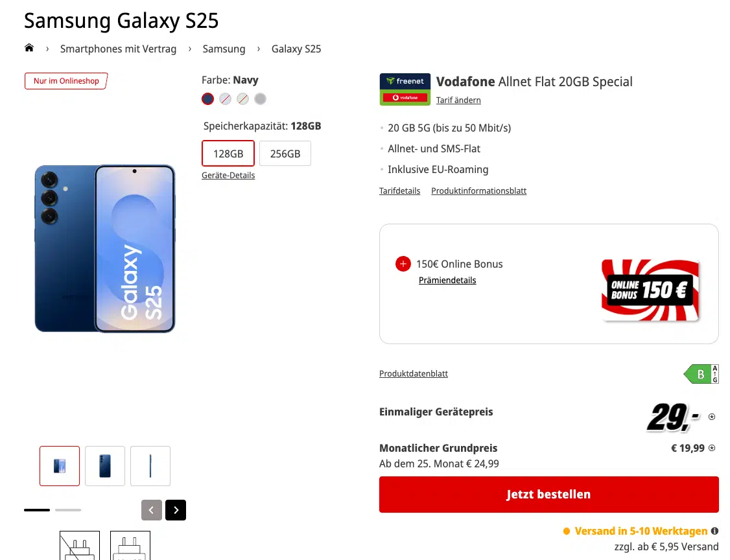The height and width of the screenshot is (560, 730).
Task: Open Smartphones mit Vertrag breadcrumb
Action: point(118,49)
